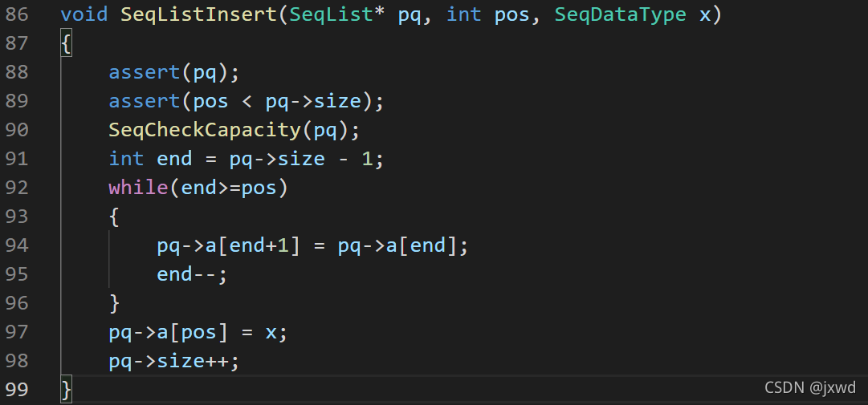
Task: Click the closing brace on line 96
Action: [x=115, y=303]
